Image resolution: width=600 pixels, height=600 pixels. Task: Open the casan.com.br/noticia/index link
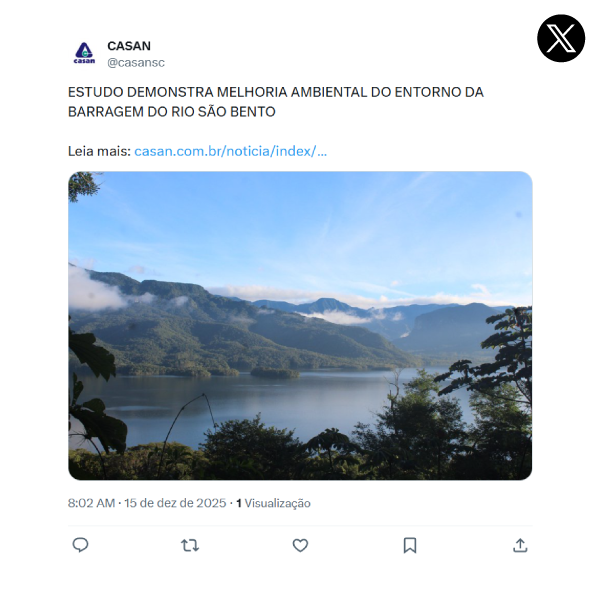(x=230, y=151)
